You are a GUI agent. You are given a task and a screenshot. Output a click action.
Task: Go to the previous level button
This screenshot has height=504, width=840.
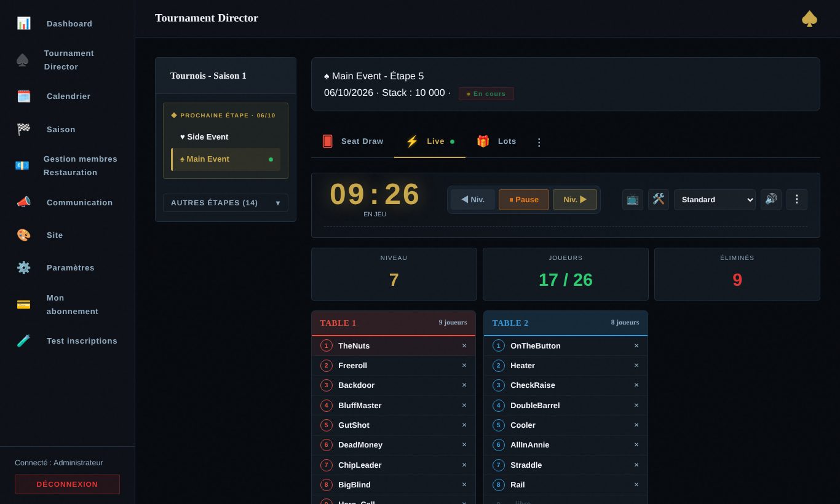pyautogui.click(x=473, y=199)
